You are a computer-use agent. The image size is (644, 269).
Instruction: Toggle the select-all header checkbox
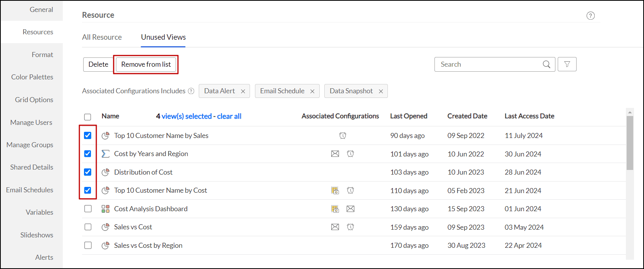[x=88, y=117]
